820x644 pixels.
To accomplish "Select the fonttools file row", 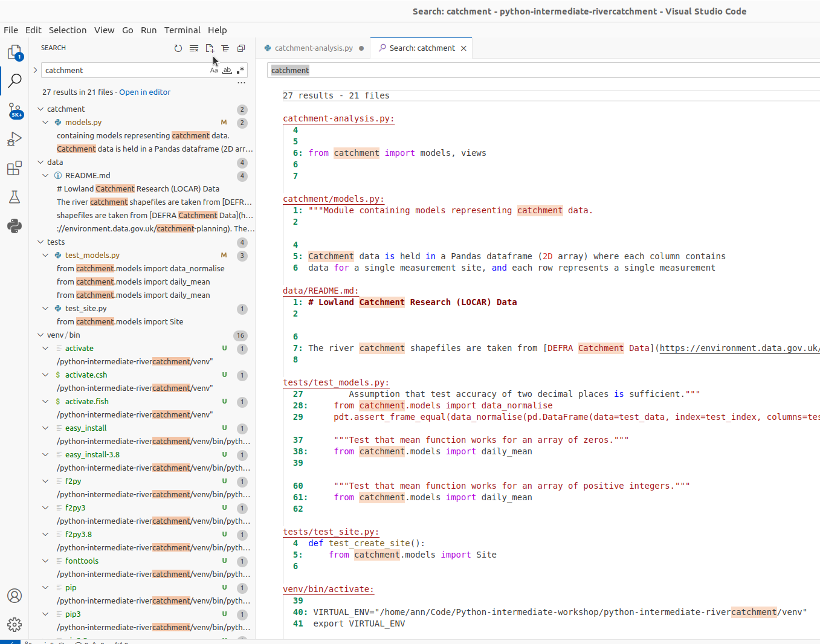I will (x=142, y=561).
